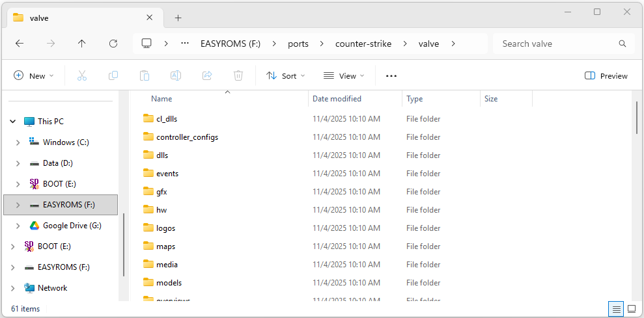Image resolution: width=644 pixels, height=318 pixels.
Task: Click counter-strike breadcrumb segment
Action: (x=363, y=44)
